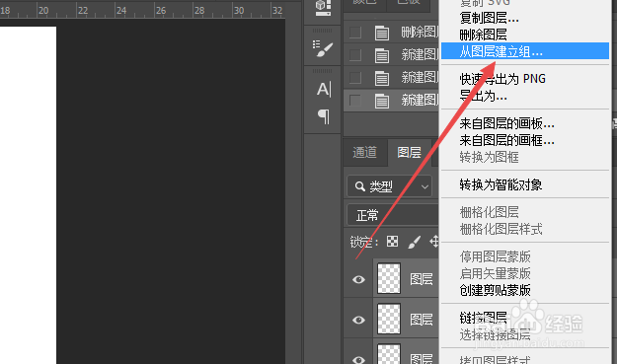The image size is (617, 364).
Task: Open the Paragraph panel icon
Action: tap(324, 116)
